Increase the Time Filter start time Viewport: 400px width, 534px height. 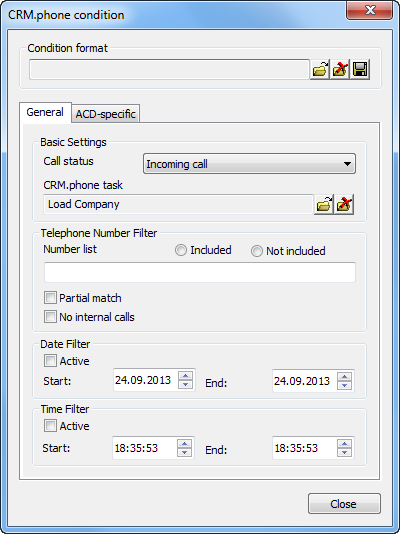[x=185, y=444]
